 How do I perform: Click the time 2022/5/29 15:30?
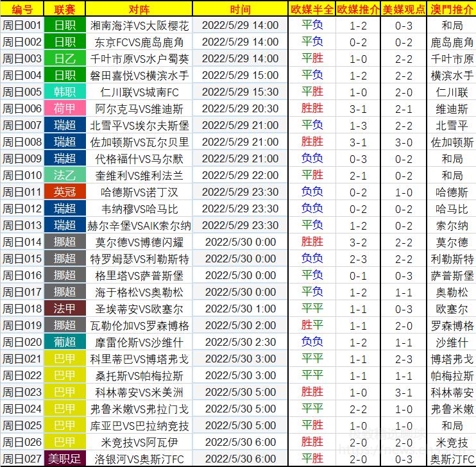(x=240, y=92)
